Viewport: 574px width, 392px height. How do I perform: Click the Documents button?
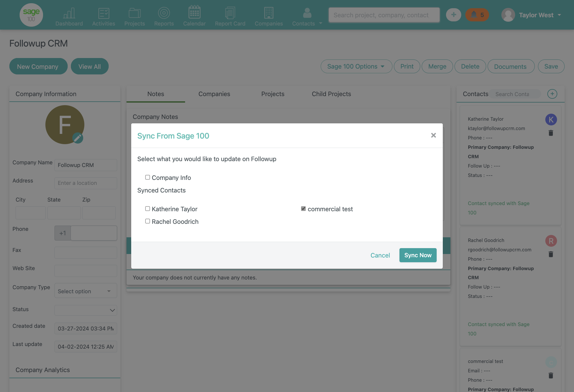click(x=510, y=67)
